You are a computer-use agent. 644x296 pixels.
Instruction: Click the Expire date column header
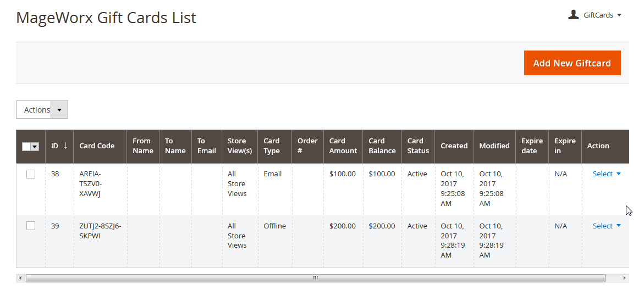click(x=532, y=146)
